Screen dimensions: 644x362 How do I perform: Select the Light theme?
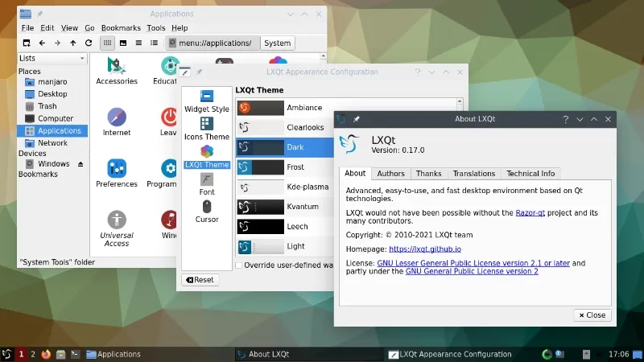tap(285, 246)
